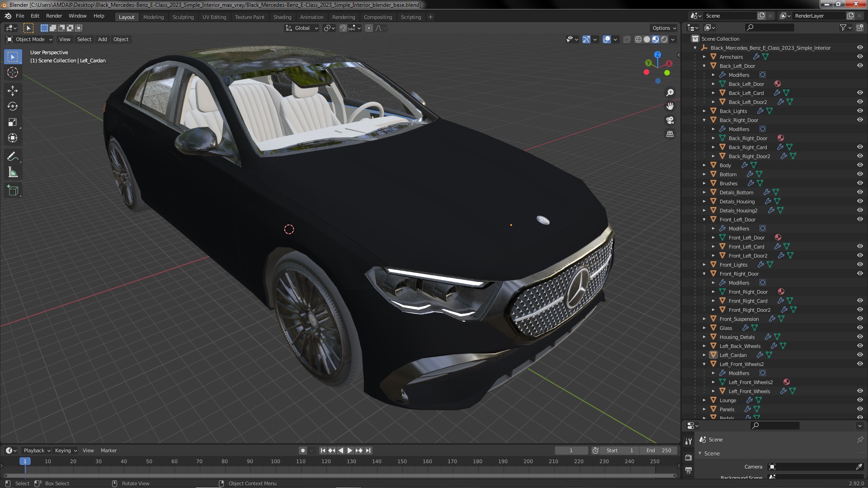Open the Render menu
This screenshot has height=488, width=868.
point(54,16)
